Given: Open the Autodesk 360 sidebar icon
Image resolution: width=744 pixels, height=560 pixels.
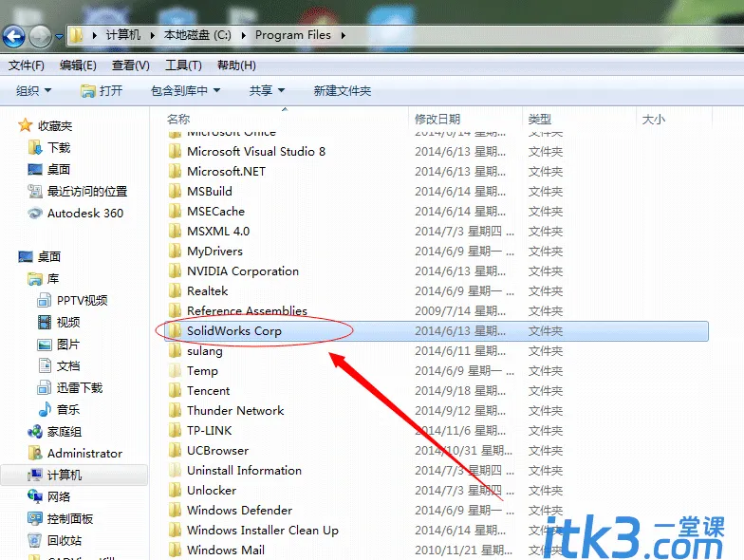Looking at the screenshot, I should [35, 213].
